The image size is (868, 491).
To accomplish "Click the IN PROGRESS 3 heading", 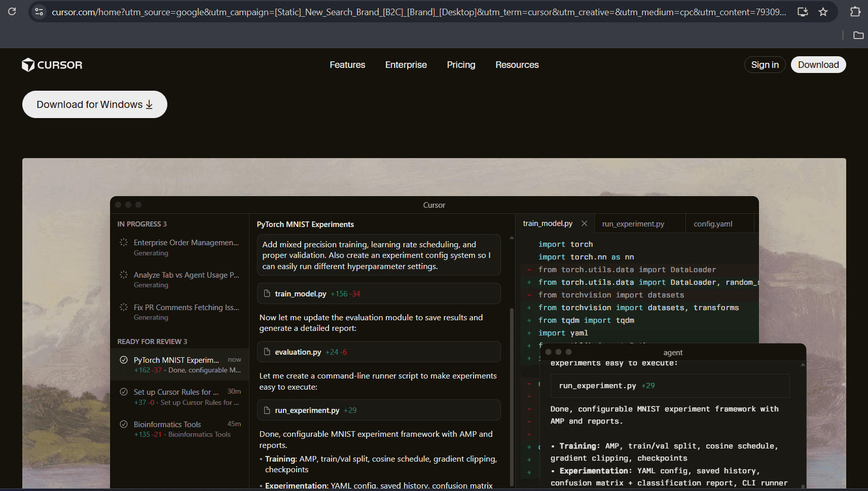I will [142, 224].
